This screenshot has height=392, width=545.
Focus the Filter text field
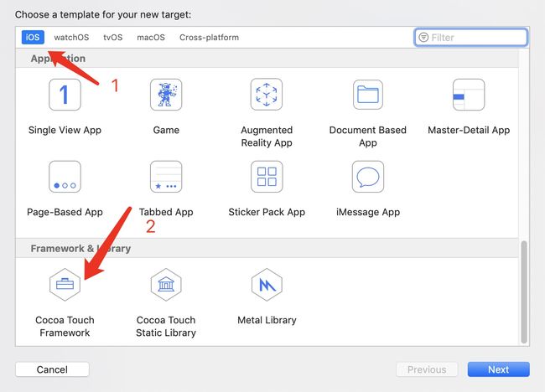470,37
